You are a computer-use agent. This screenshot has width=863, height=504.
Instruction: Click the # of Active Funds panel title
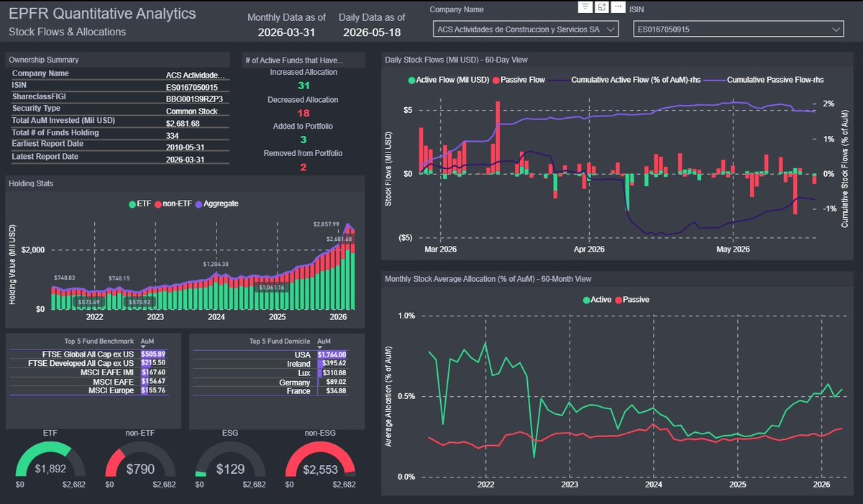coord(296,60)
